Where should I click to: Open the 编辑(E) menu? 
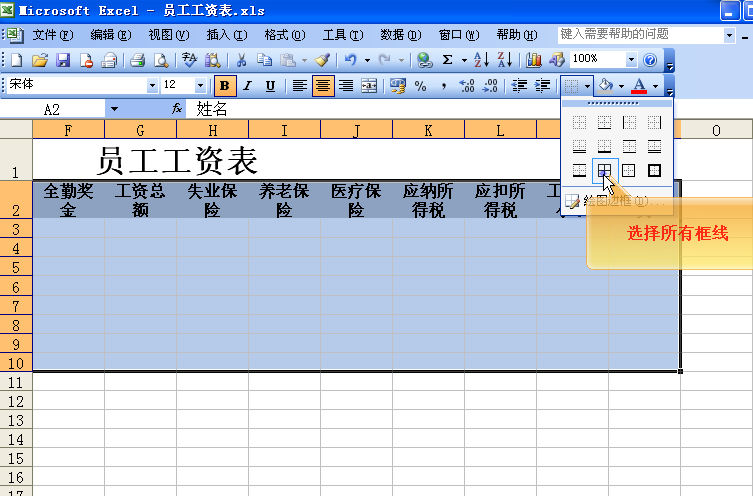(x=110, y=35)
